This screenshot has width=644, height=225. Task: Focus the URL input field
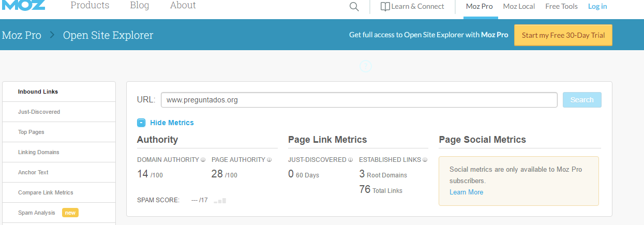[x=359, y=100]
